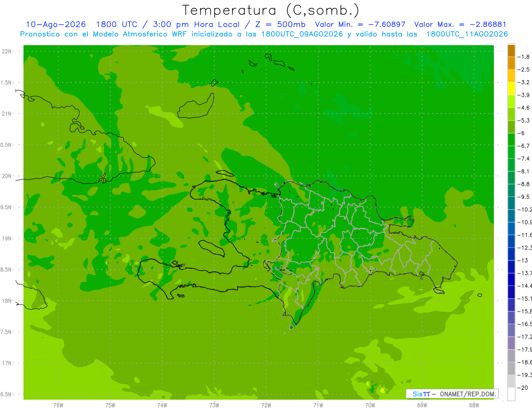Click the -6.7 colorbar label

[524, 146]
